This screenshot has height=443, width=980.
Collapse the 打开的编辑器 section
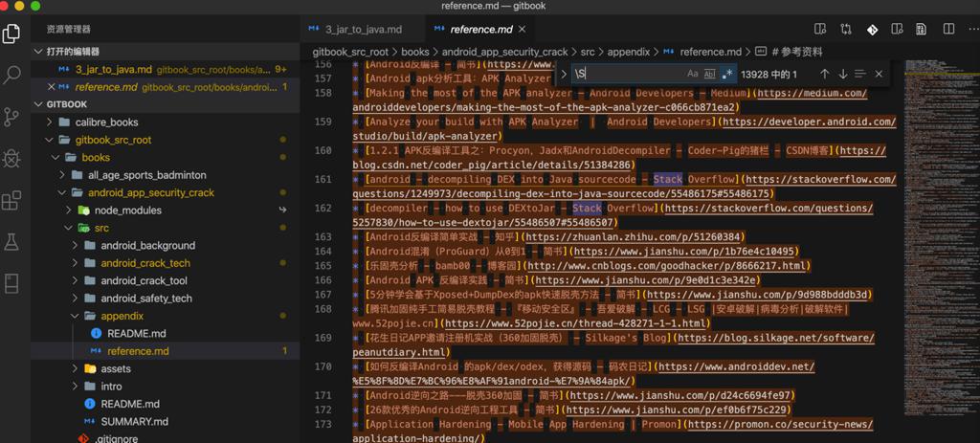coord(38,52)
